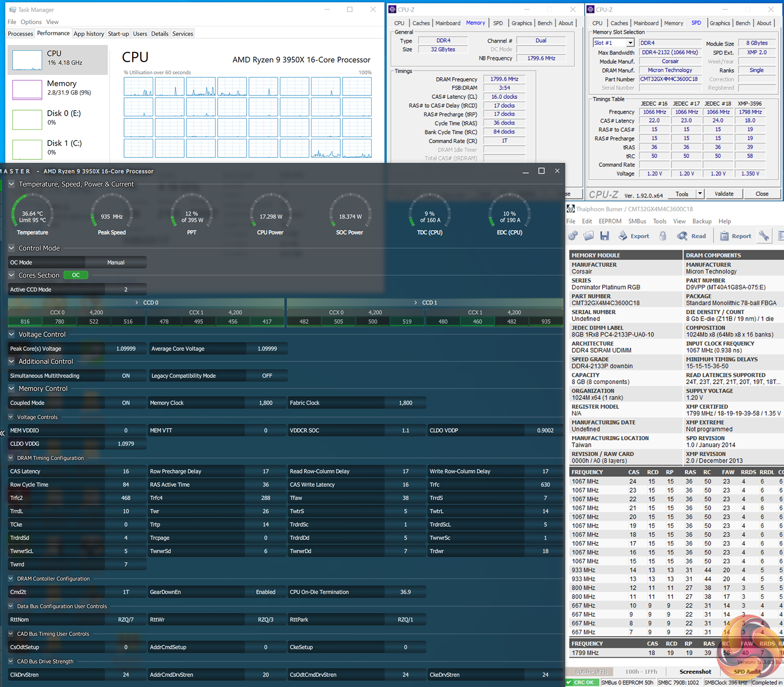
Task: Select Memory in Task Manager performance sidebar
Action: click(x=57, y=88)
